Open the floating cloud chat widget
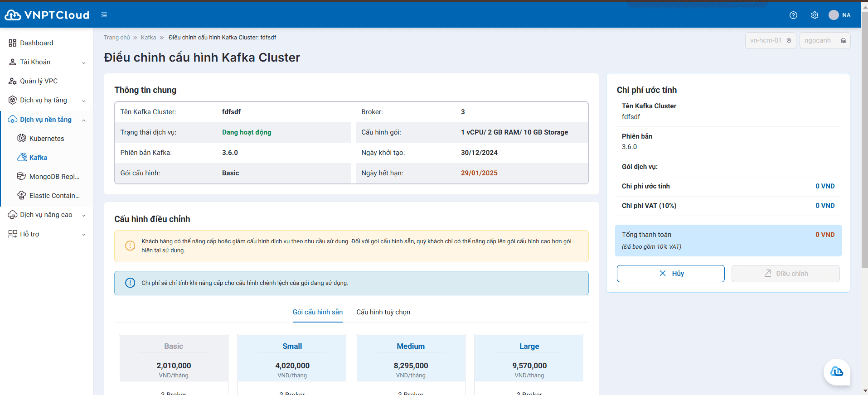The height and width of the screenshot is (395, 868). [x=836, y=372]
